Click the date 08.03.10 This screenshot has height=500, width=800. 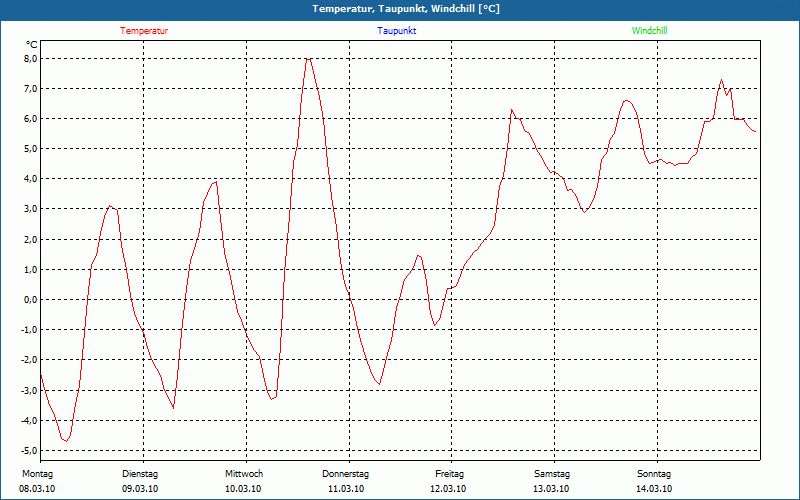(37, 489)
